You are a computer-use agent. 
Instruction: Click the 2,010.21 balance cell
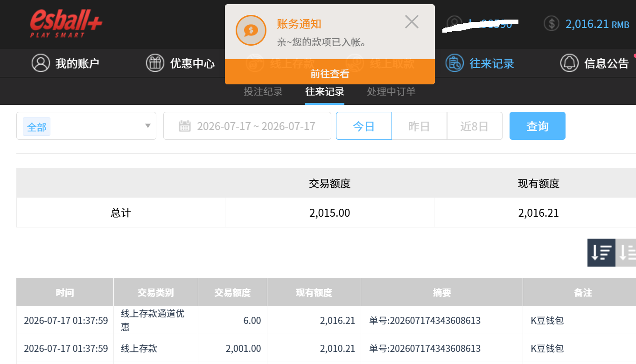click(337, 349)
